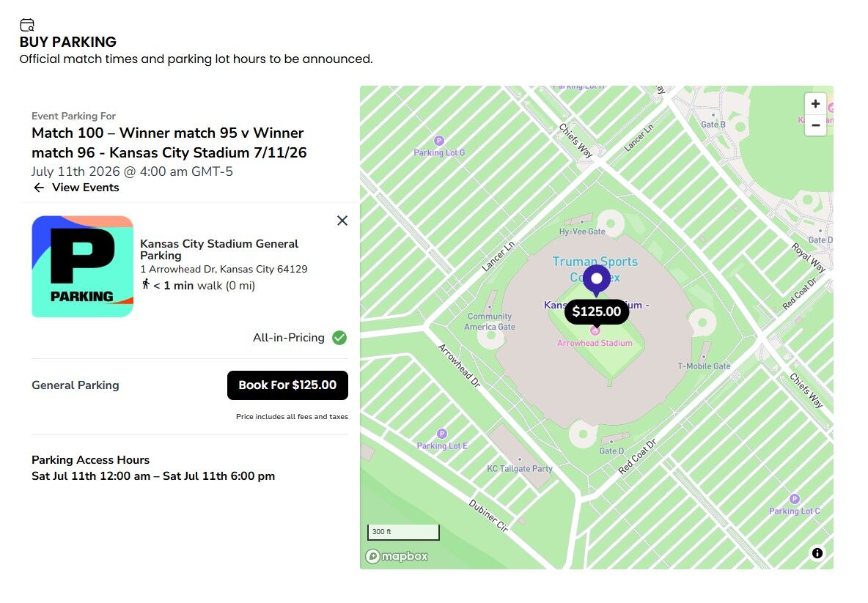
Task: Click the map attribution info icon
Action: (x=817, y=553)
